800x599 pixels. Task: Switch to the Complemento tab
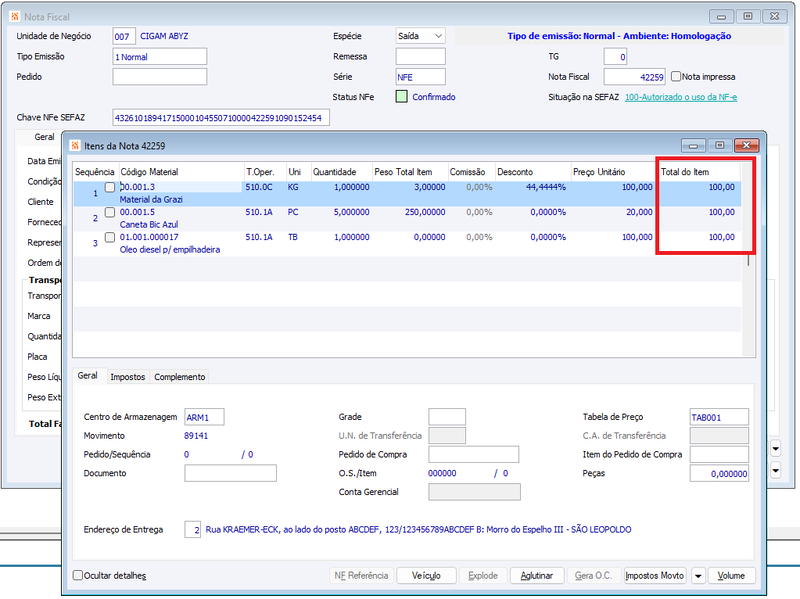[180, 377]
